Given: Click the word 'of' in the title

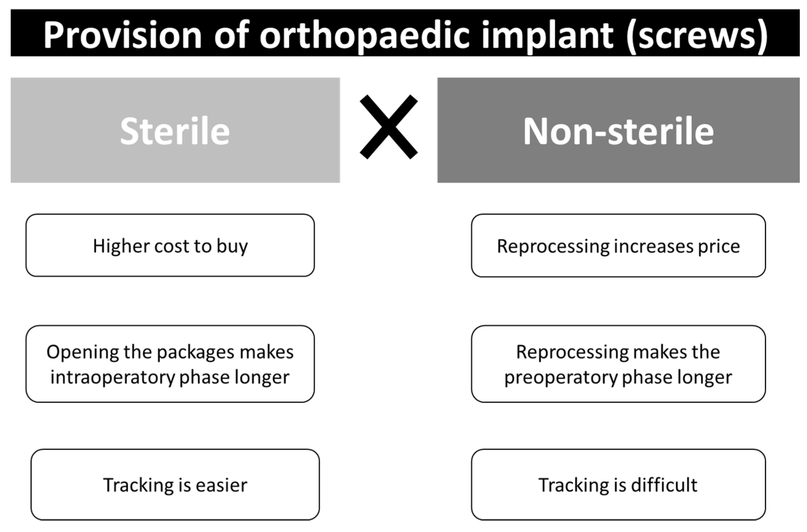Looking at the screenshot, I should point(232,35).
